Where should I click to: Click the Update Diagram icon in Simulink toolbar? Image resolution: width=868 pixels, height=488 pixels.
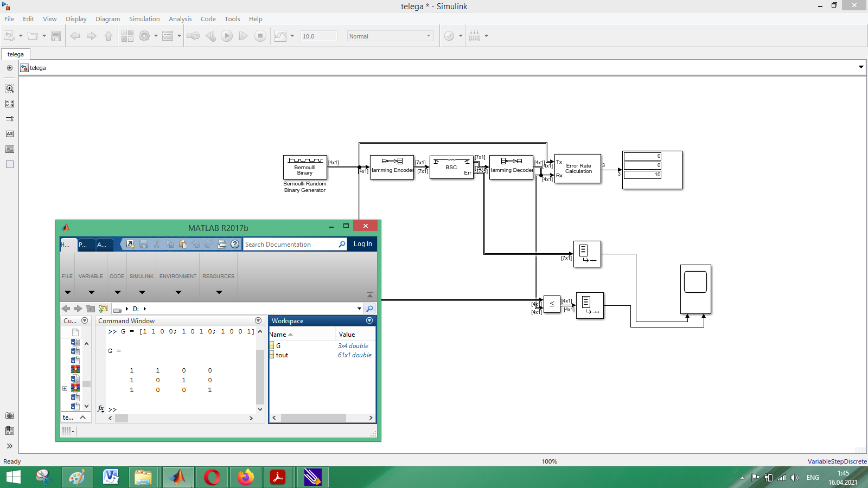coord(193,36)
